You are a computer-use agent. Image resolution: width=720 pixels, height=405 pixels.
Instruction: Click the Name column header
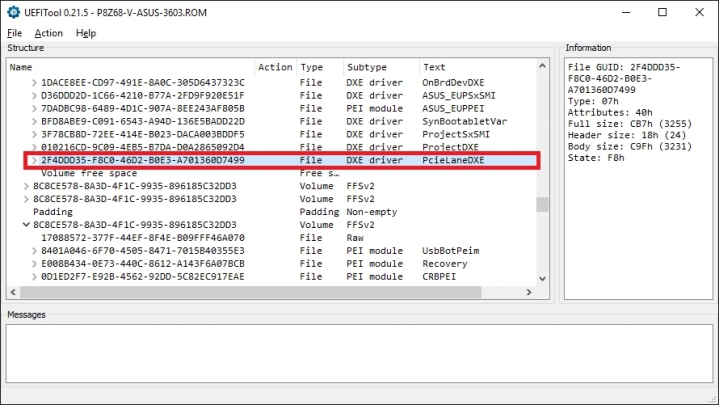point(131,67)
